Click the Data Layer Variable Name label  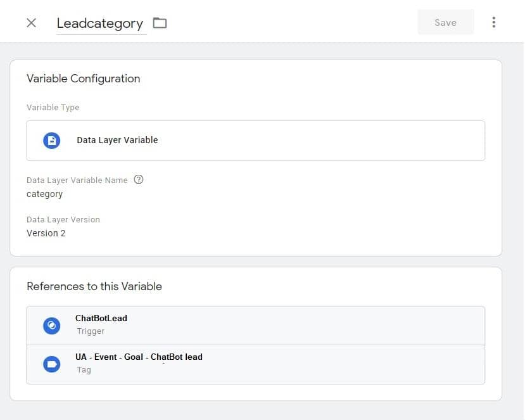77,180
